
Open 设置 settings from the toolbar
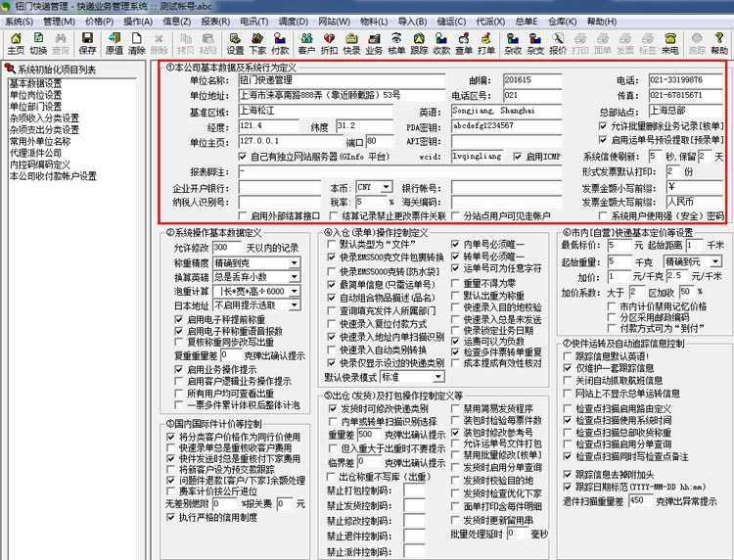pos(235,43)
